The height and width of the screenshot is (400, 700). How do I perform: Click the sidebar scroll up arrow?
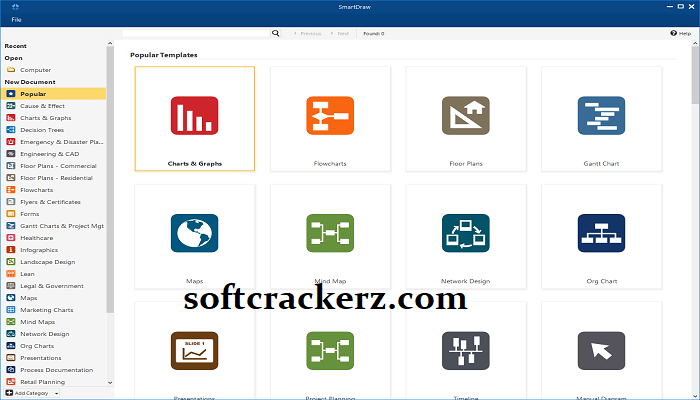pos(110,43)
